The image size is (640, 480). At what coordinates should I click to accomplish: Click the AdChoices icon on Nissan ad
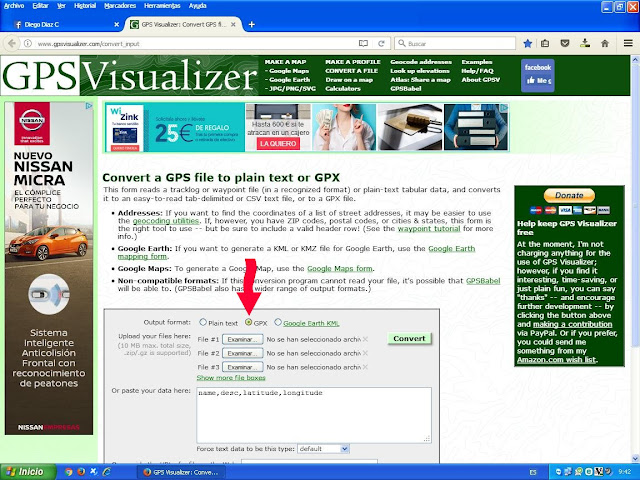pyautogui.click(x=89, y=106)
